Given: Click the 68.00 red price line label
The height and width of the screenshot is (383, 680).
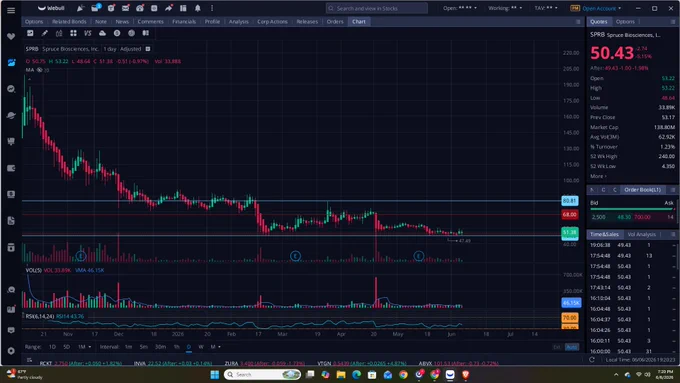Looking at the screenshot, I should 569,214.
